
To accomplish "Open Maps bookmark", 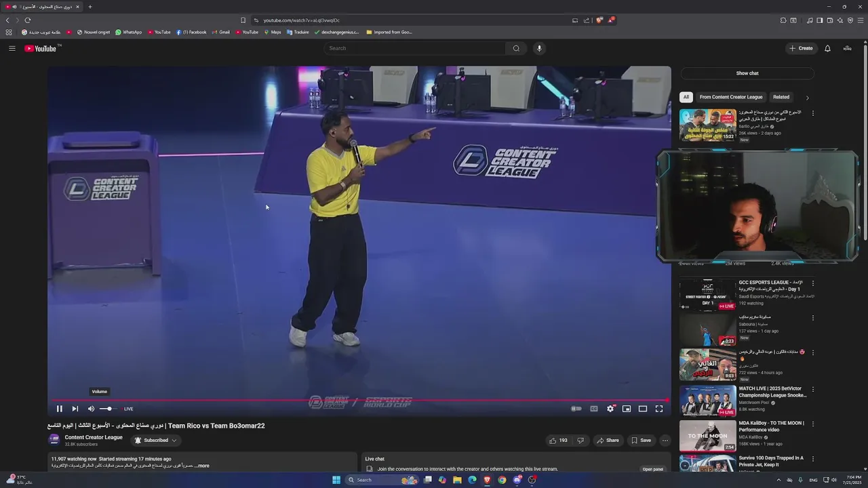I will (x=273, y=32).
